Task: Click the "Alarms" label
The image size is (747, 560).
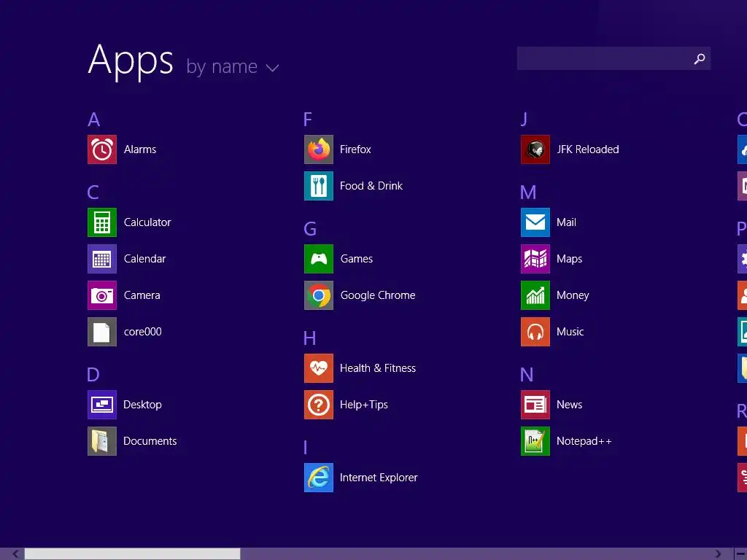Action: coord(140,149)
